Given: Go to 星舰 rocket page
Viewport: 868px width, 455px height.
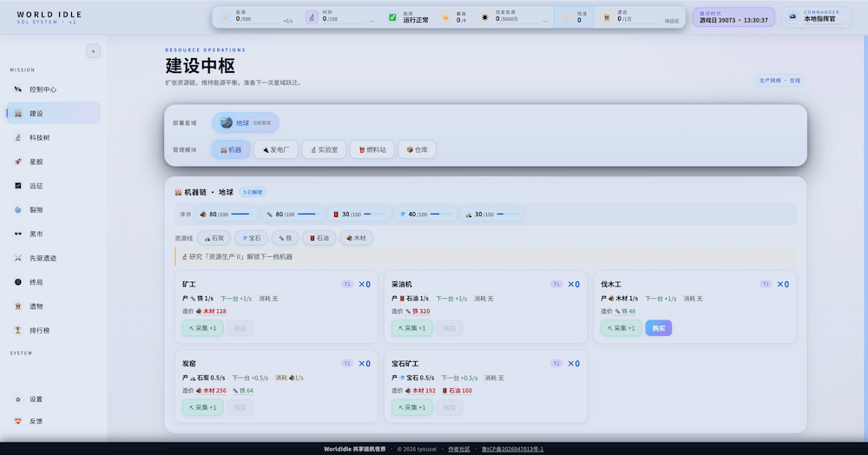Looking at the screenshot, I should [53, 162].
